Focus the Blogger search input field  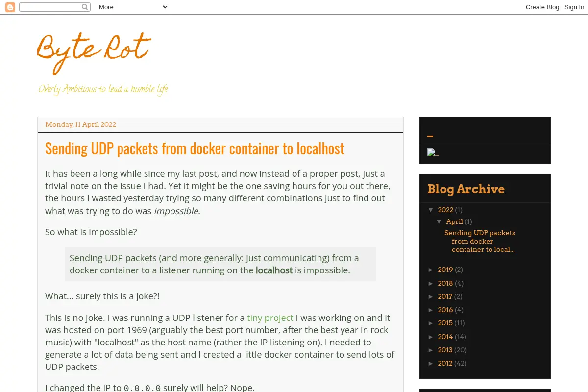[x=50, y=7]
